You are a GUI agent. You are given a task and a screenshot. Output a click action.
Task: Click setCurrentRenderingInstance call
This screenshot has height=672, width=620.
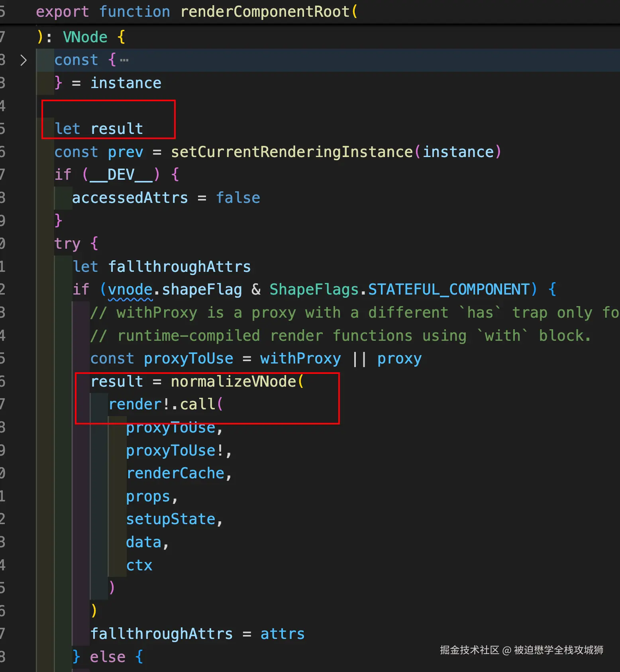[x=292, y=152]
